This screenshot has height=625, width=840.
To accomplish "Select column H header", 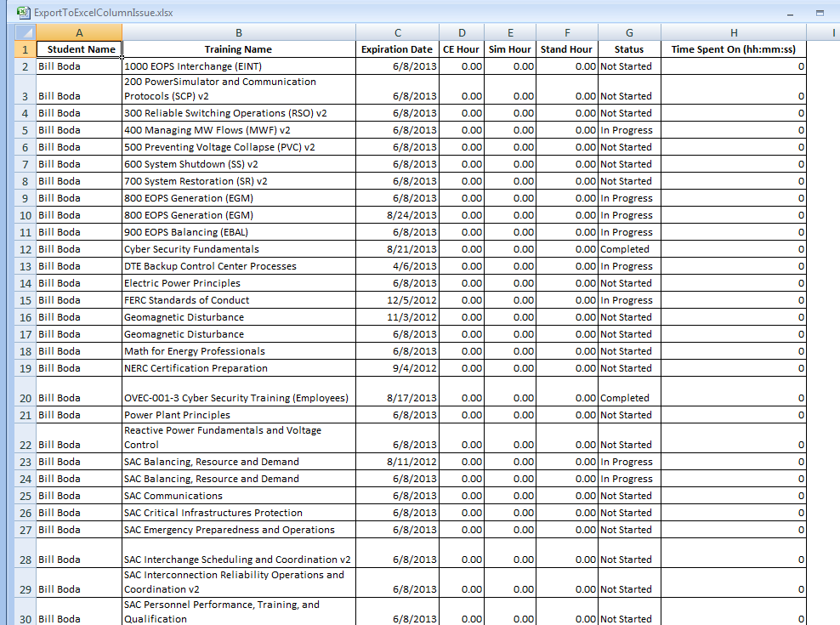I will tap(734, 32).
